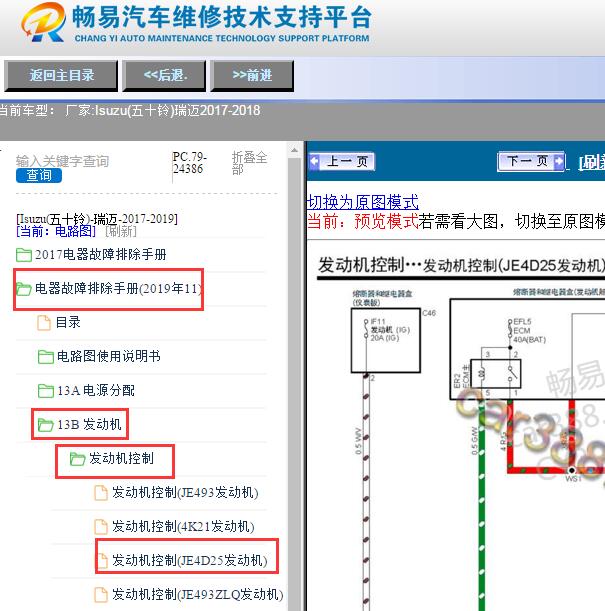Click the refresh link beside 下一页
605x611 pixels.
(591, 162)
